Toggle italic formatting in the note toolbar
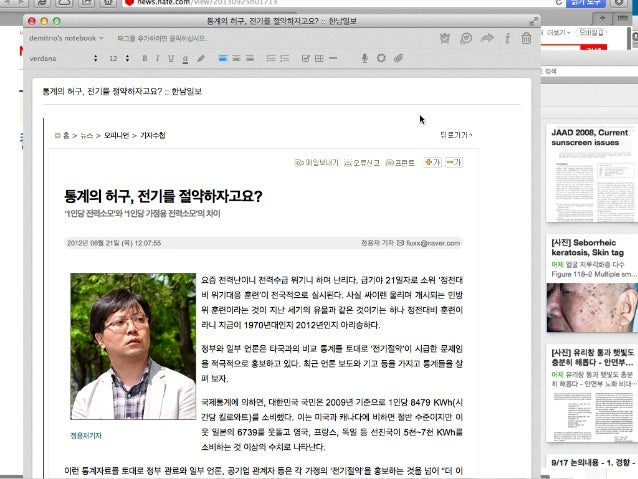This screenshot has width=638, height=479. pos(157,59)
